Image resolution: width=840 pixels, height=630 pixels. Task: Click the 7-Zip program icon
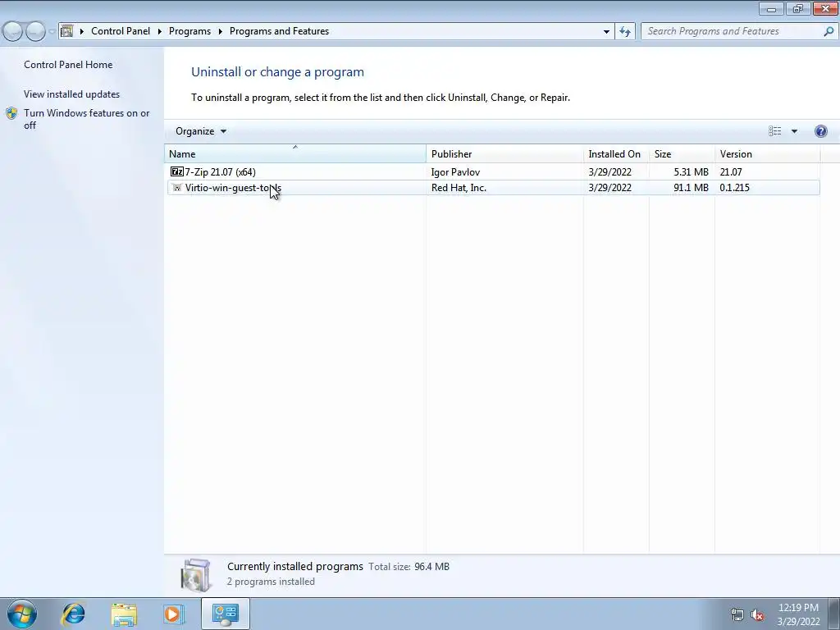click(177, 171)
